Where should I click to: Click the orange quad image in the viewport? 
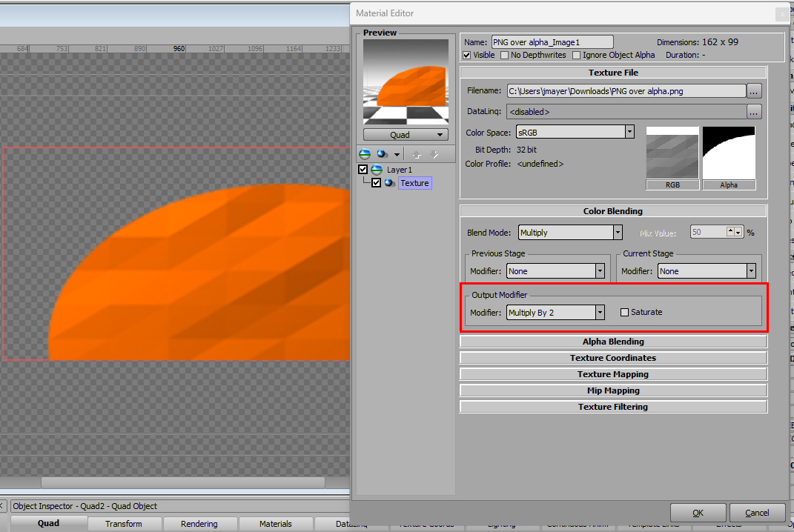(x=199, y=273)
